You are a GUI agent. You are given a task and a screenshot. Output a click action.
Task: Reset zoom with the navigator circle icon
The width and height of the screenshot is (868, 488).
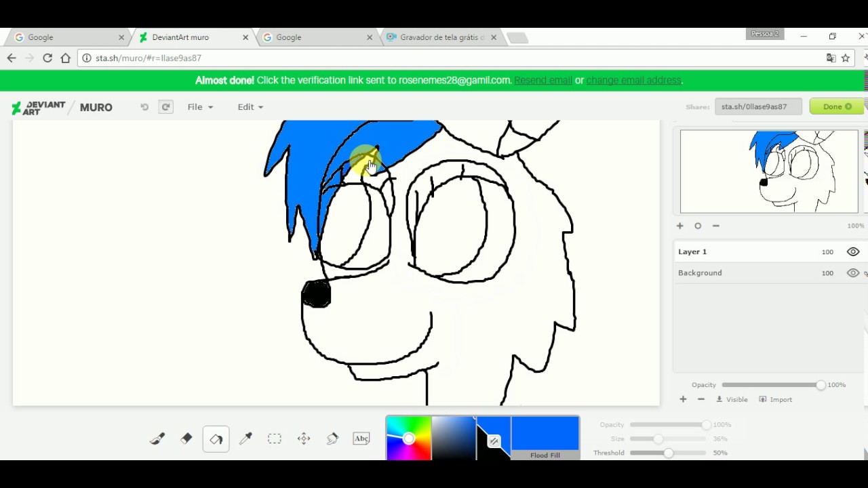(x=698, y=226)
